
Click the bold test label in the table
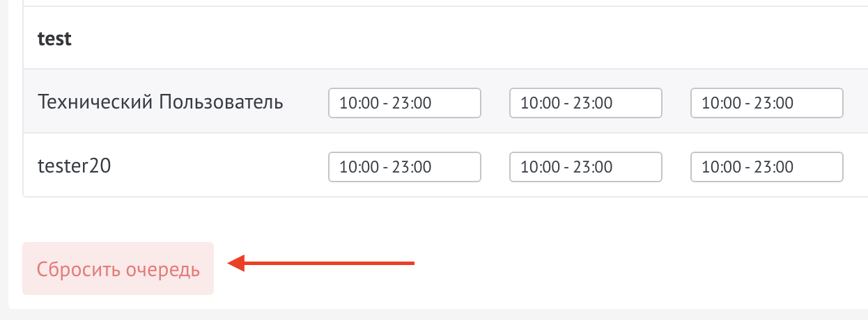click(55, 39)
